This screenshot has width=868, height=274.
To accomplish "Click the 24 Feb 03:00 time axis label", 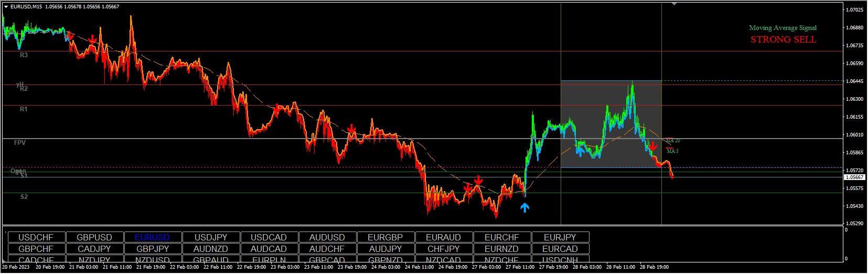I will [385, 267].
